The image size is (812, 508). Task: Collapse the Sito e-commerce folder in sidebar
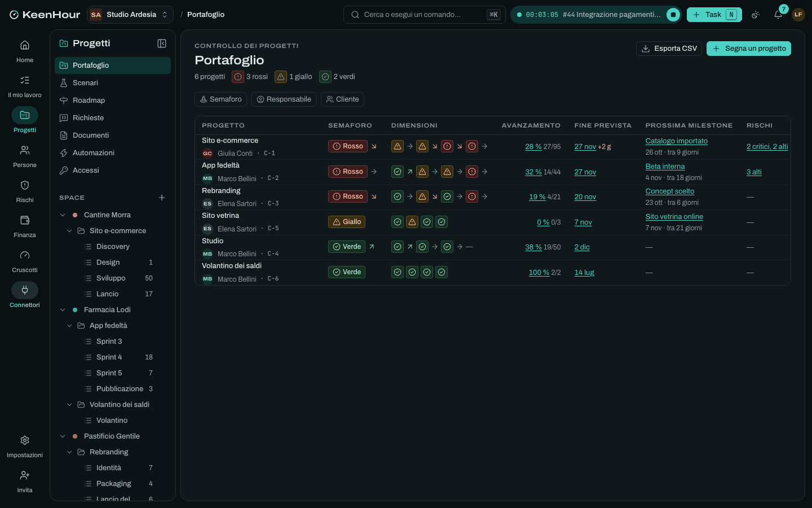click(69, 231)
